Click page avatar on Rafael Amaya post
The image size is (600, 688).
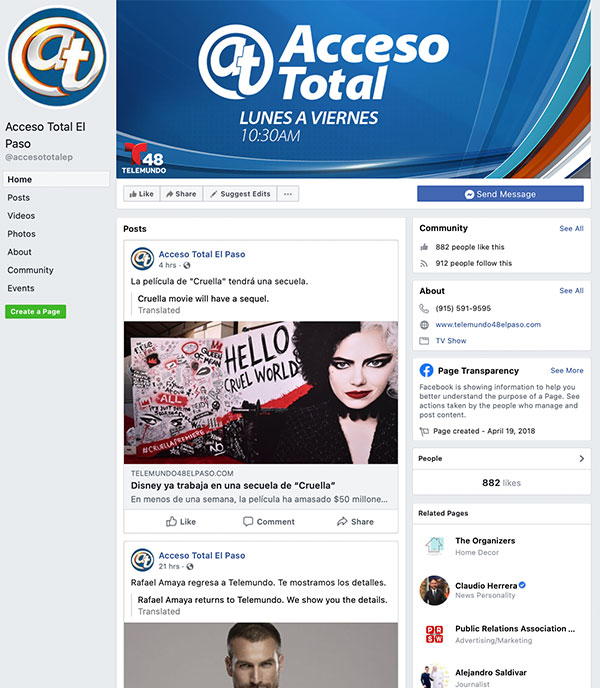tap(142, 560)
